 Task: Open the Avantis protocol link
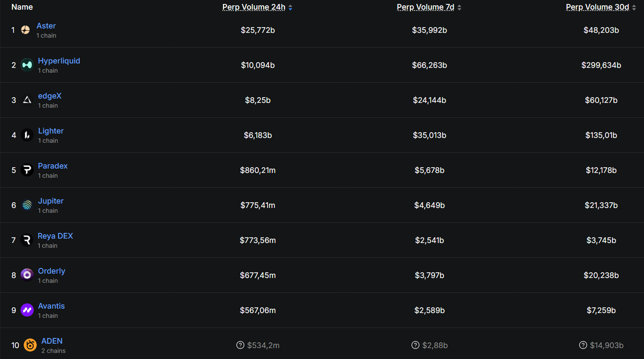51,306
